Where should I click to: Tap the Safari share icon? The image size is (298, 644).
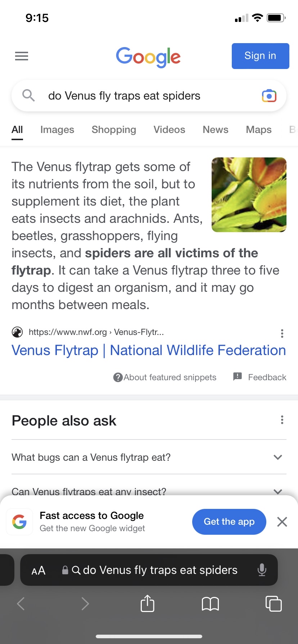(147, 603)
